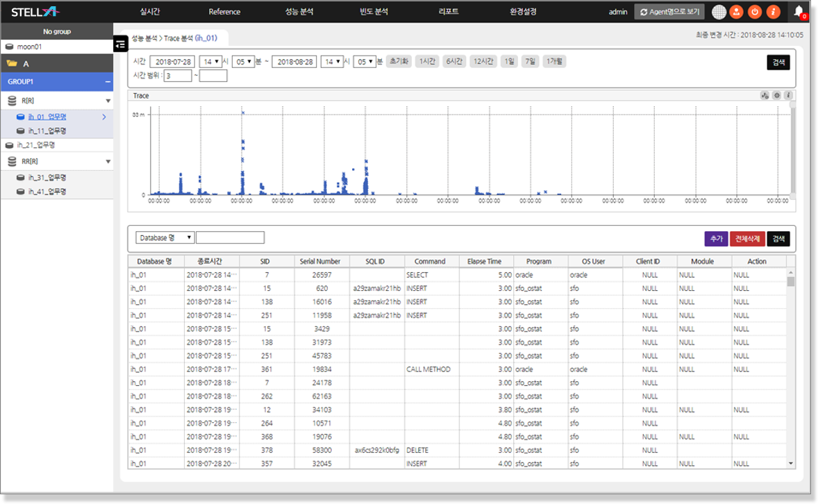The image size is (818, 504).
Task: Open the orange user profile icon
Action: pos(736,12)
